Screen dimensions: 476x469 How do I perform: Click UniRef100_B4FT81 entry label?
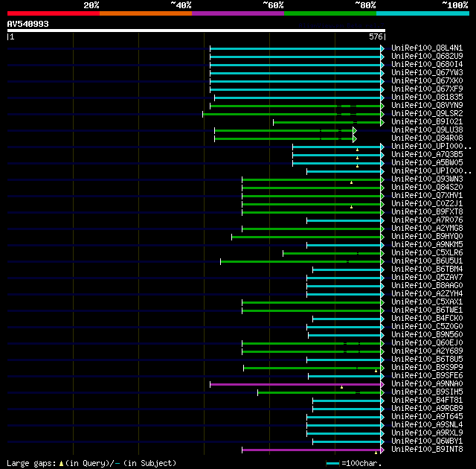point(427,401)
